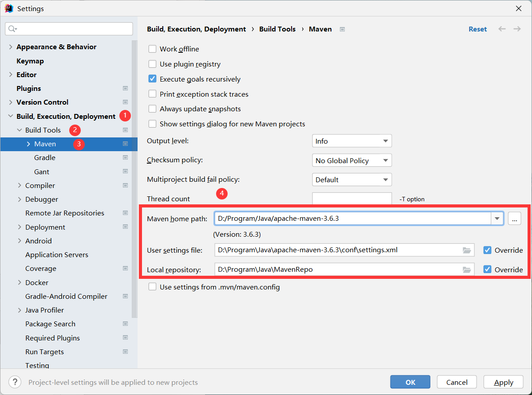Click the project-level icon beside Version Control
Screen dimensions: 532x395
tap(125, 102)
